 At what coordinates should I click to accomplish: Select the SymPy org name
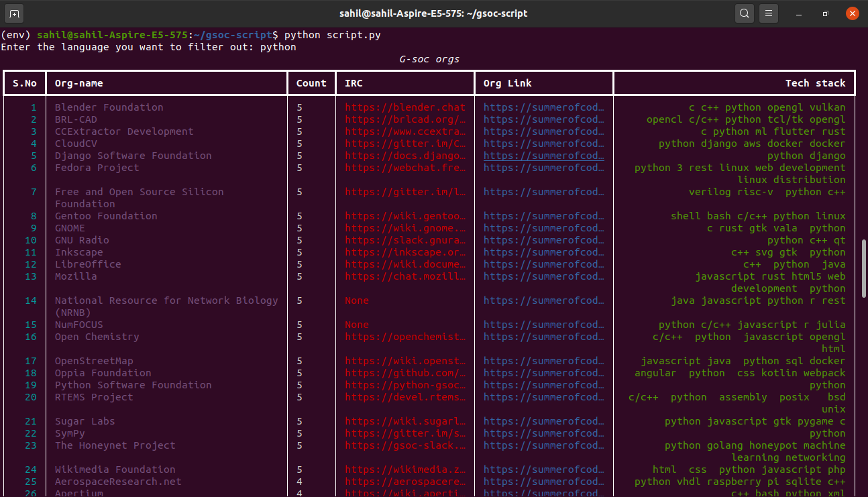[70, 433]
